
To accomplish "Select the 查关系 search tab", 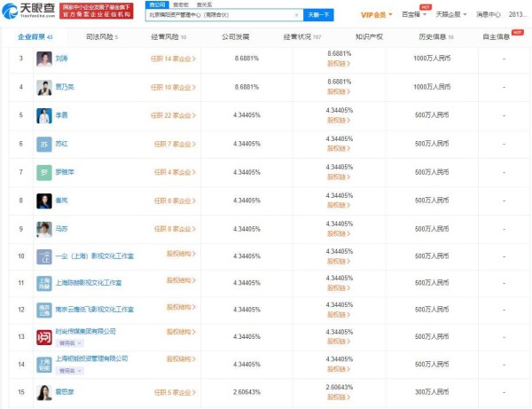I will [204, 4].
